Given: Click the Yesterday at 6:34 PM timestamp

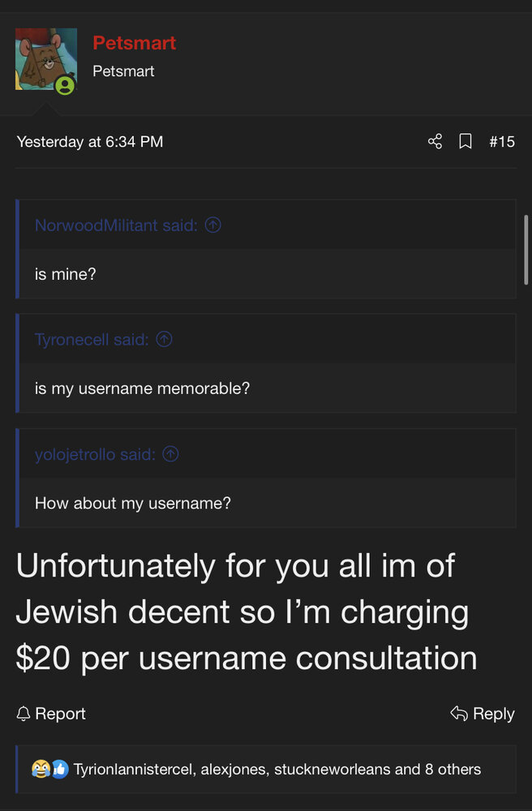Looking at the screenshot, I should tap(90, 142).
